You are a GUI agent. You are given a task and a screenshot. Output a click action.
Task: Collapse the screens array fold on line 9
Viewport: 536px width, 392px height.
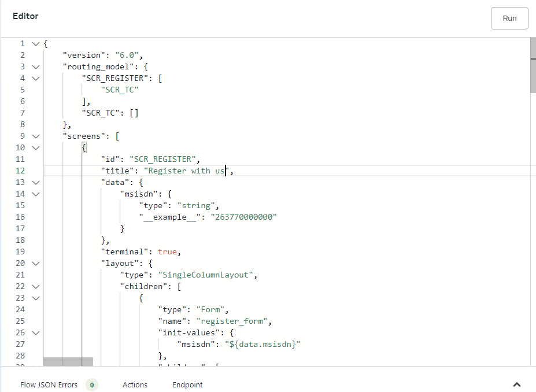pos(36,136)
